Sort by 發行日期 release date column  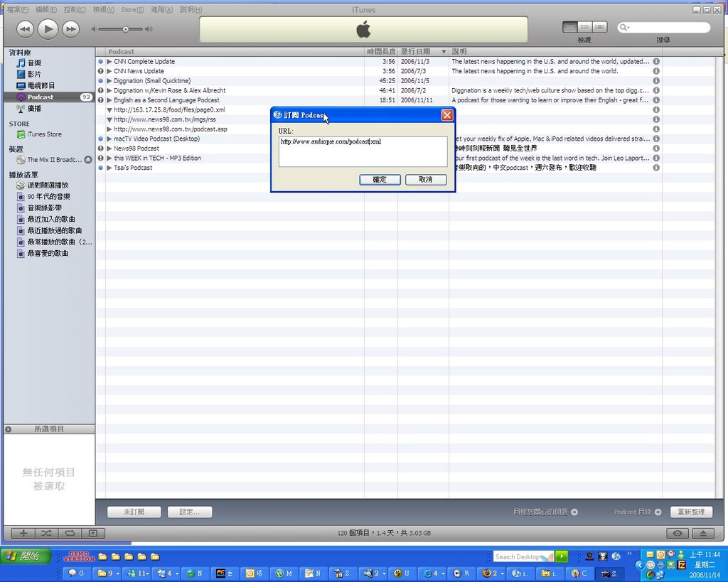423,51
